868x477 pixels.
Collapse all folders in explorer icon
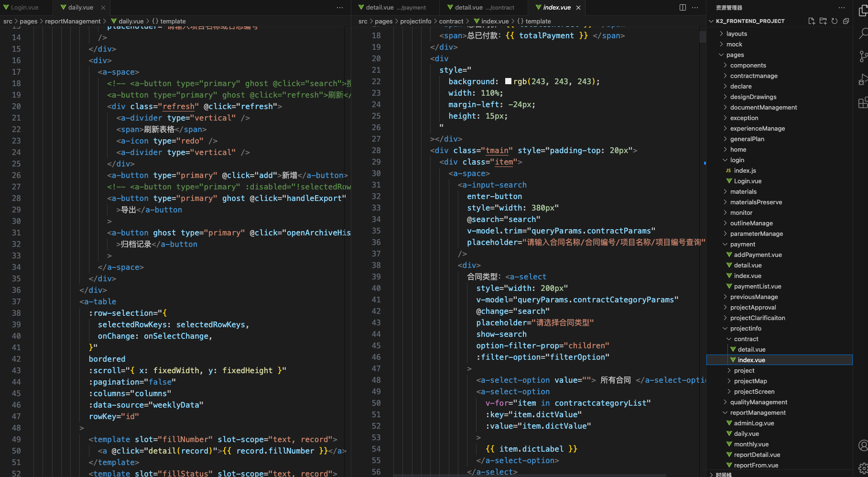point(846,21)
